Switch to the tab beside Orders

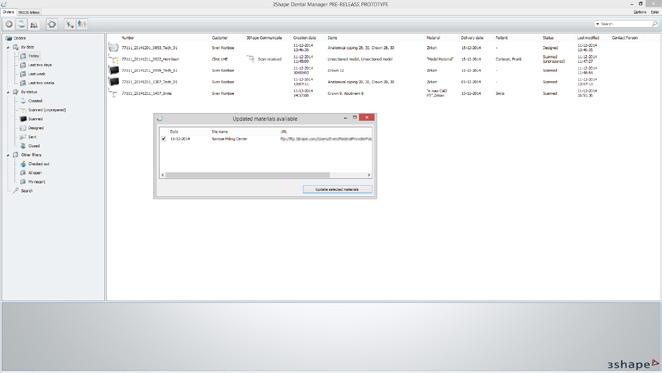point(29,13)
